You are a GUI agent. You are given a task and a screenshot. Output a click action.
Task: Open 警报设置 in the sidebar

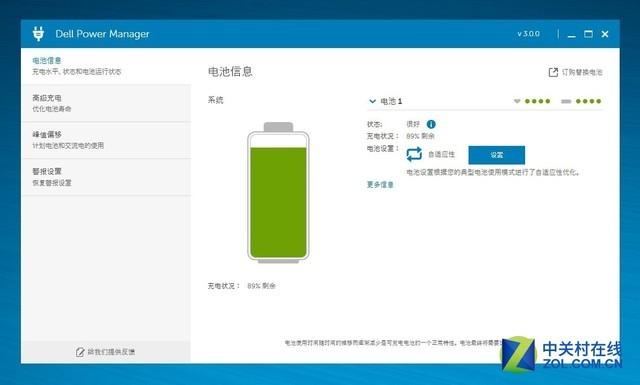[x=106, y=177]
